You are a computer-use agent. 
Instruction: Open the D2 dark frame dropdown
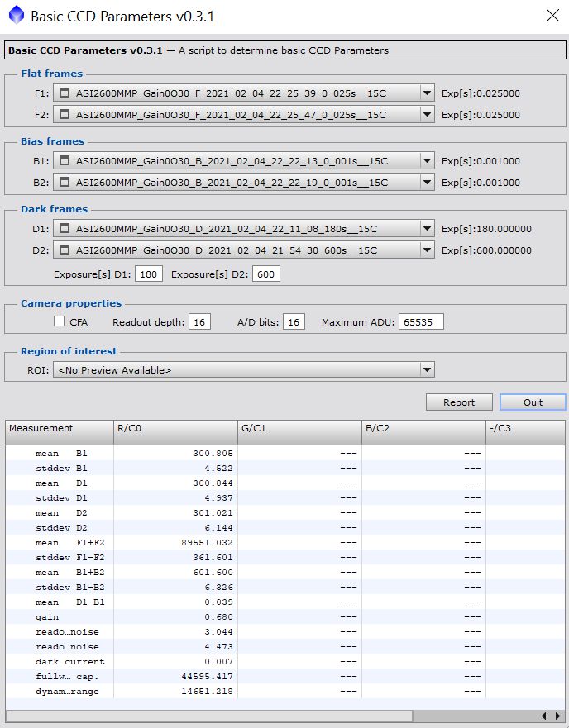(x=427, y=250)
